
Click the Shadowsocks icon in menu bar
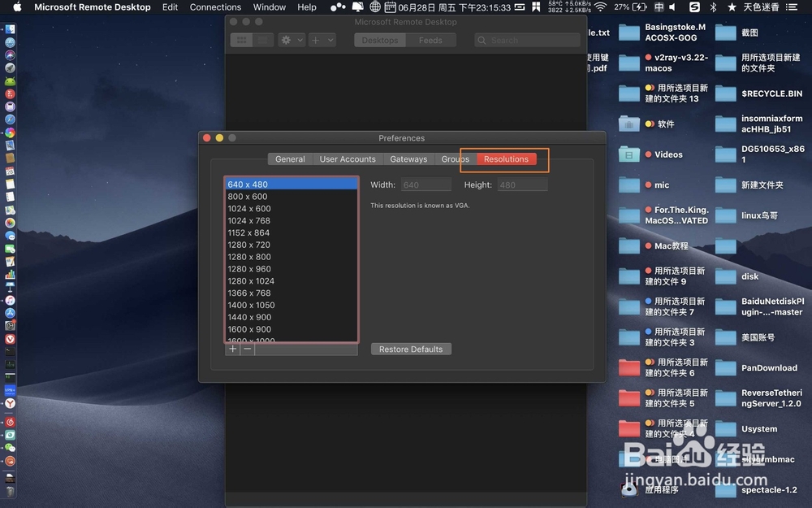click(x=694, y=7)
